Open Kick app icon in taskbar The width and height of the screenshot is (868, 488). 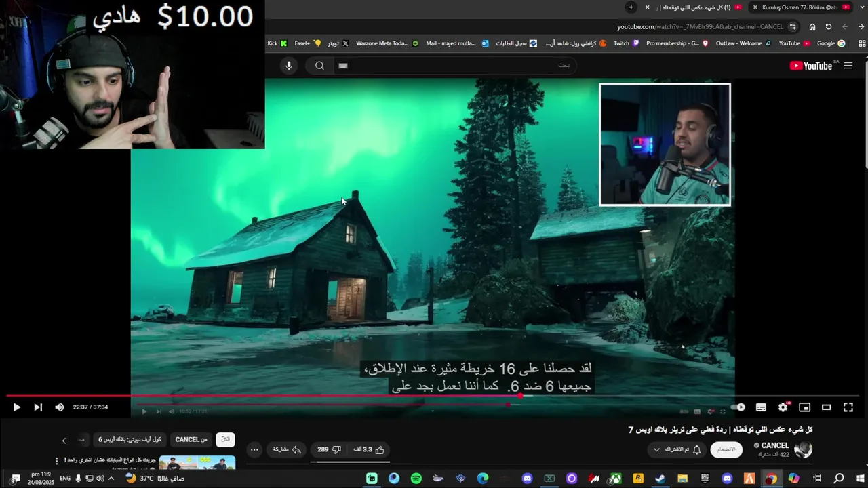click(x=372, y=479)
